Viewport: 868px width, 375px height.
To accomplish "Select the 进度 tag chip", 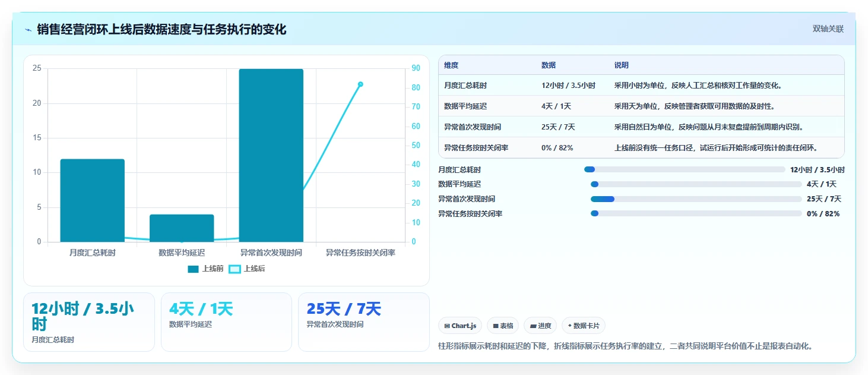I will [540, 326].
